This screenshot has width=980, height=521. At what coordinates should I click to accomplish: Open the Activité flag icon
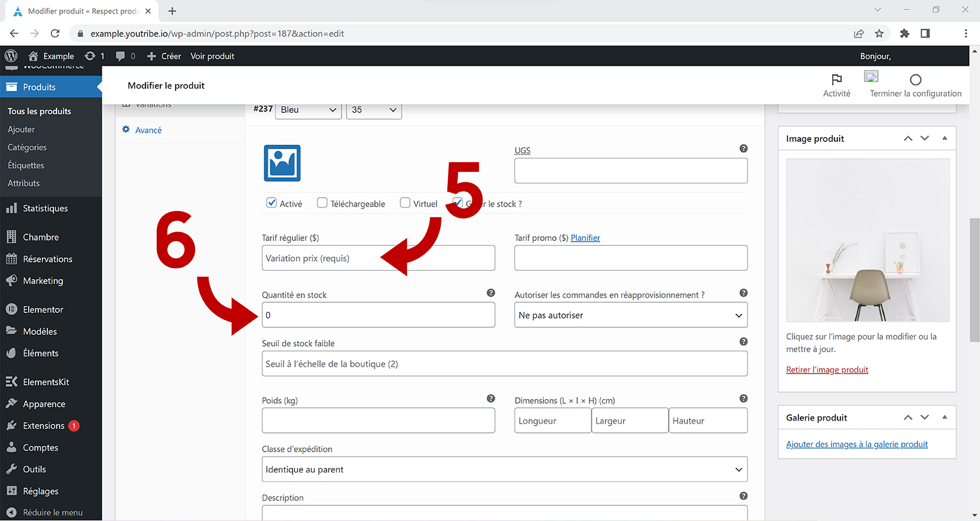836,80
